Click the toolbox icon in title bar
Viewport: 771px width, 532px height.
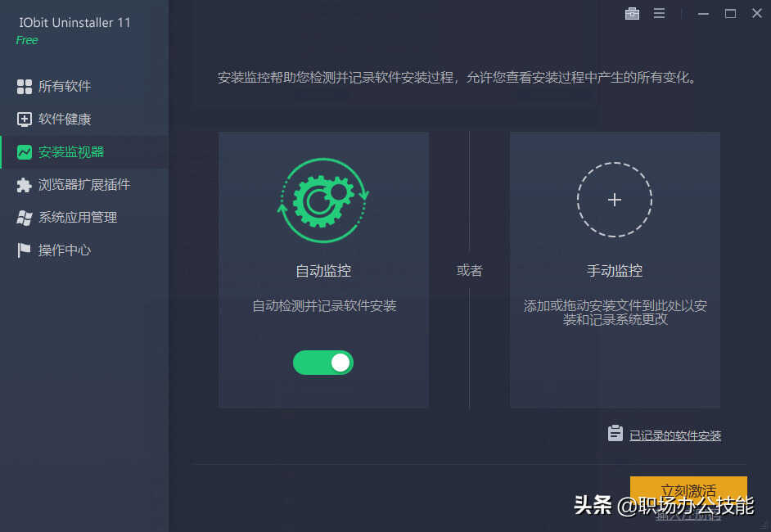point(632,14)
